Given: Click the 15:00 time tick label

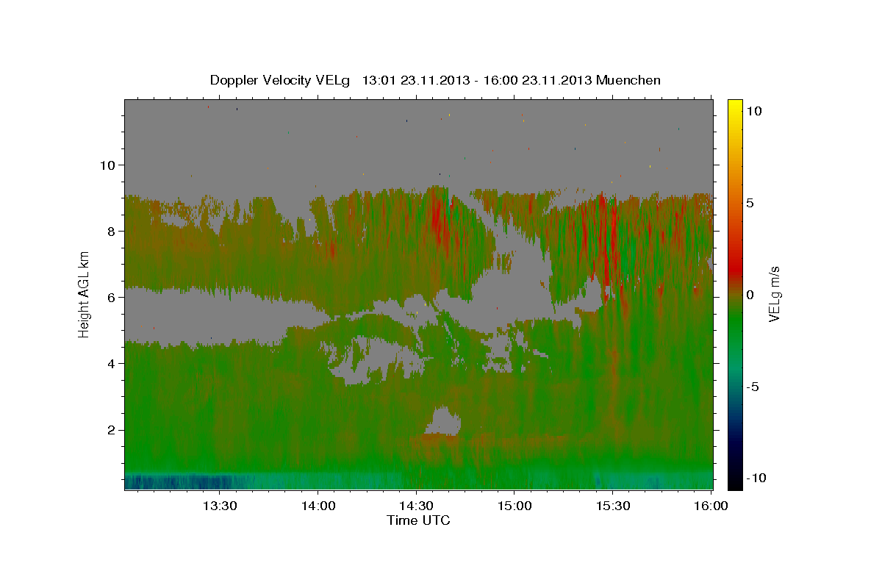Looking at the screenshot, I should [514, 506].
